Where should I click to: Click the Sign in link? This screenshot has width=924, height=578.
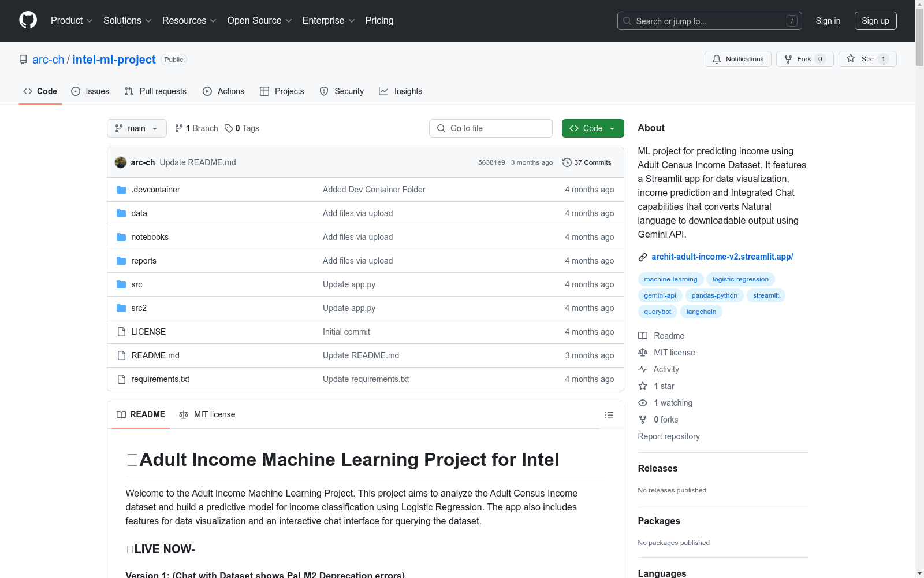[828, 21]
